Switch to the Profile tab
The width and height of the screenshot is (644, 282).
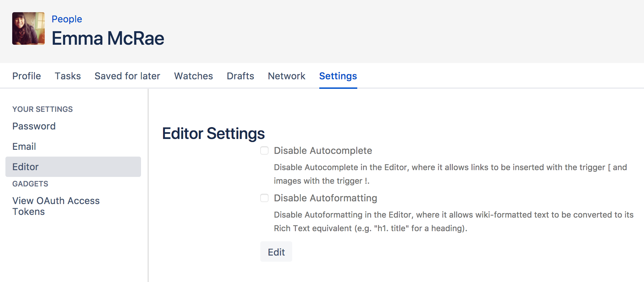tap(26, 76)
